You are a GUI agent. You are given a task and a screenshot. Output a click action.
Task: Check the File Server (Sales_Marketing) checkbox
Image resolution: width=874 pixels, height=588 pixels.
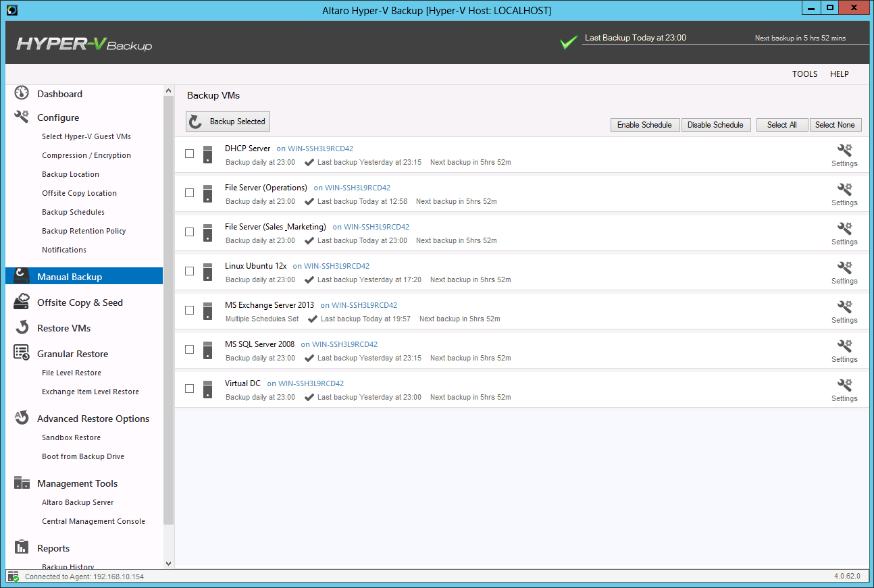[190, 232]
